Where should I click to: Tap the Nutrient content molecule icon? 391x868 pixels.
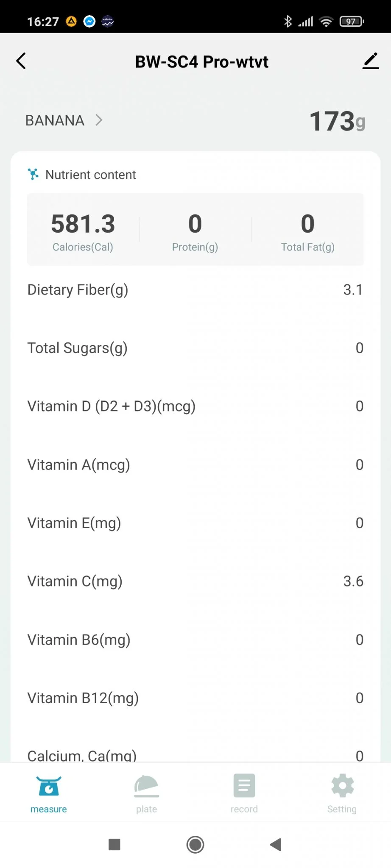[x=33, y=174]
